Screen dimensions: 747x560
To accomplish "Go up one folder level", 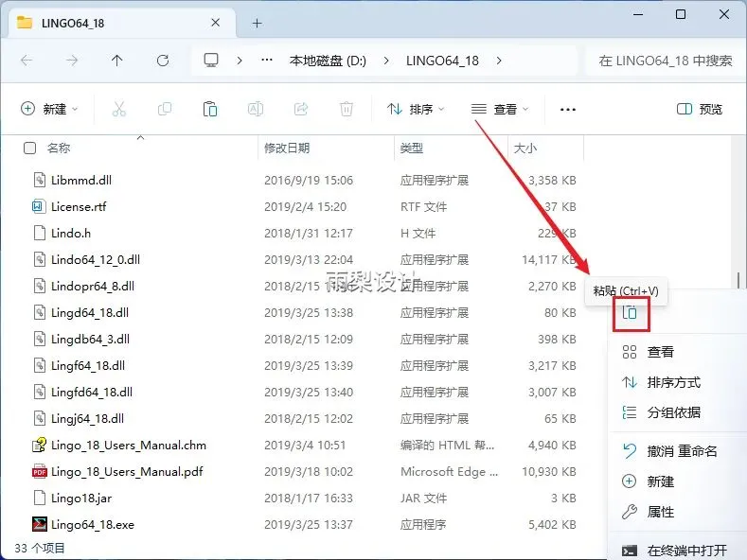I will pos(116,61).
